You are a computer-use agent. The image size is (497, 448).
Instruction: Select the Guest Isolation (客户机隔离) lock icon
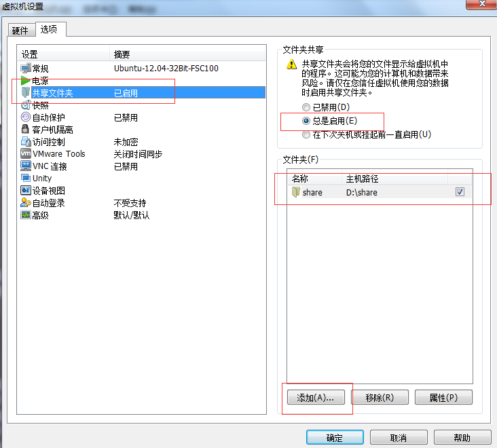pyautogui.click(x=26, y=130)
